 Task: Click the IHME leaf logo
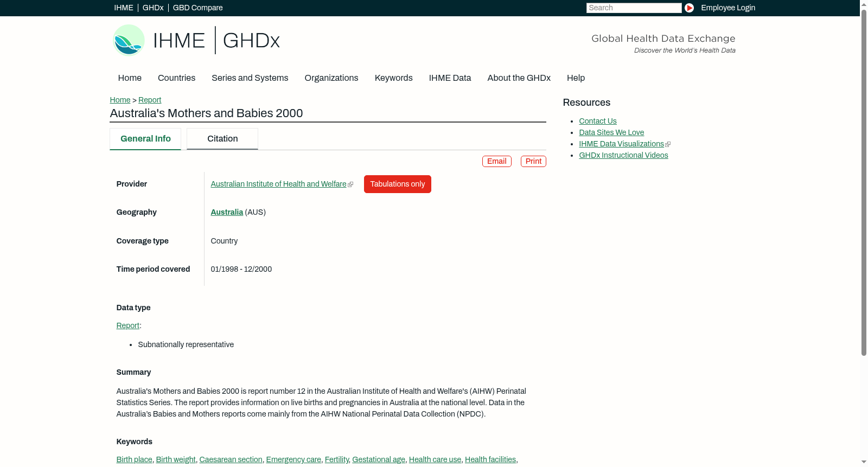coord(129,40)
